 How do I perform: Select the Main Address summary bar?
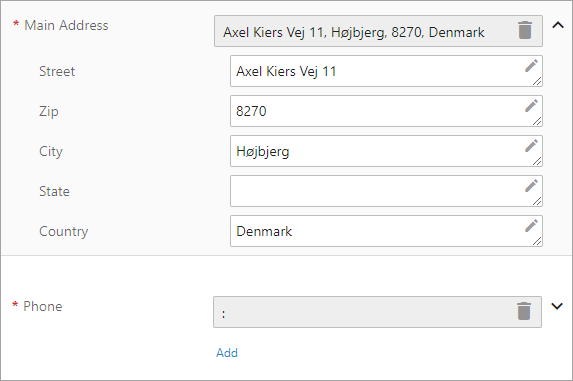(378, 31)
